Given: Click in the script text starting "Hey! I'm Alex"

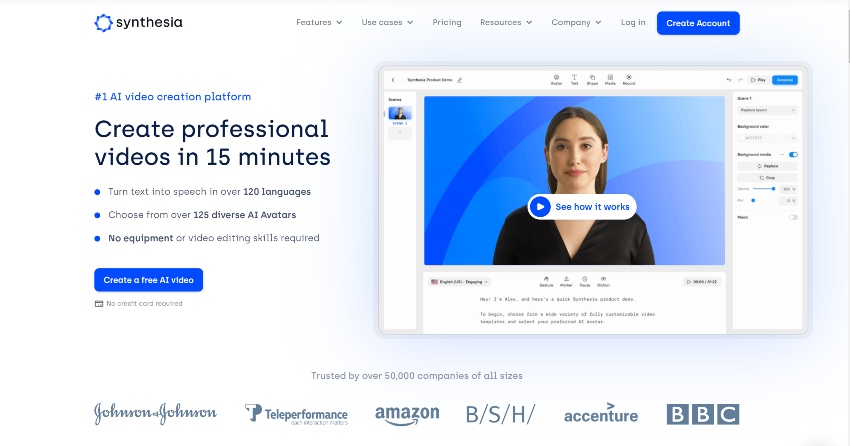Looking at the screenshot, I should pos(557,299).
